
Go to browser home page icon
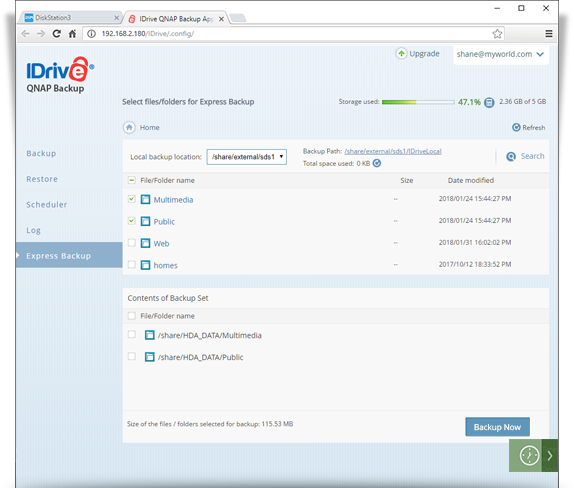[x=72, y=34]
